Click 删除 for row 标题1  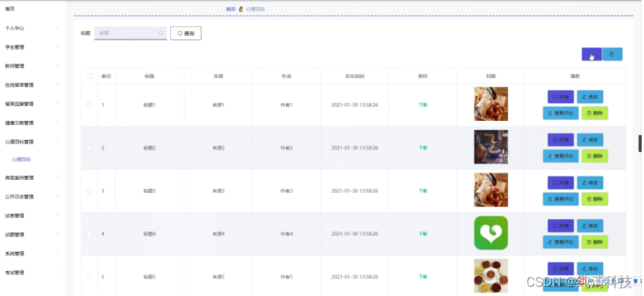[x=594, y=113]
